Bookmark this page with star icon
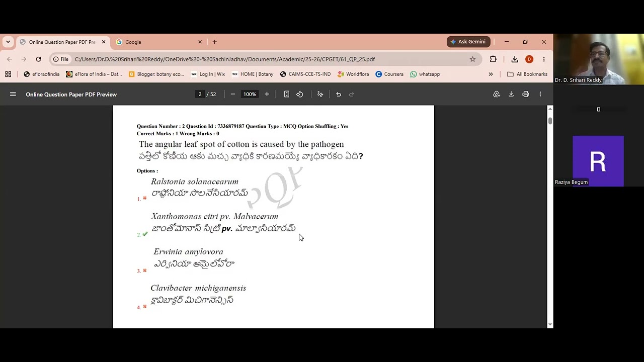 472,59
